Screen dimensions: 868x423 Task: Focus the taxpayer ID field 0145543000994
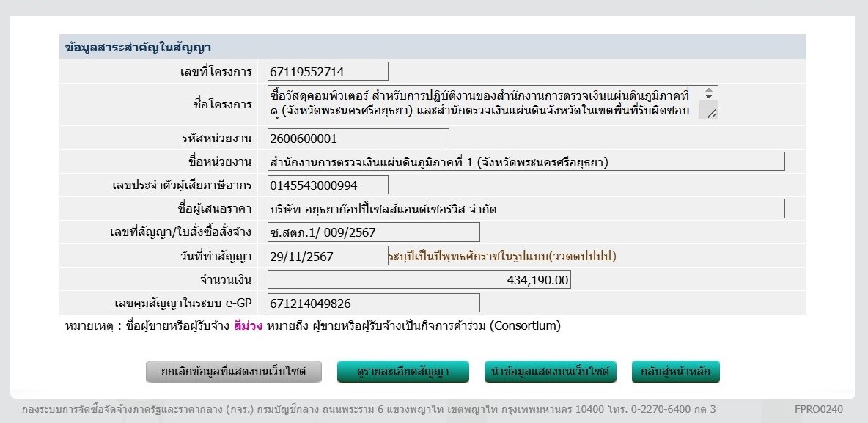tap(328, 185)
